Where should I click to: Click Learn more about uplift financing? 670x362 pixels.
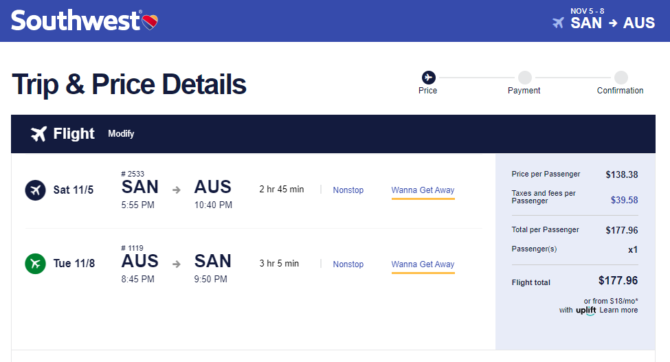click(618, 310)
